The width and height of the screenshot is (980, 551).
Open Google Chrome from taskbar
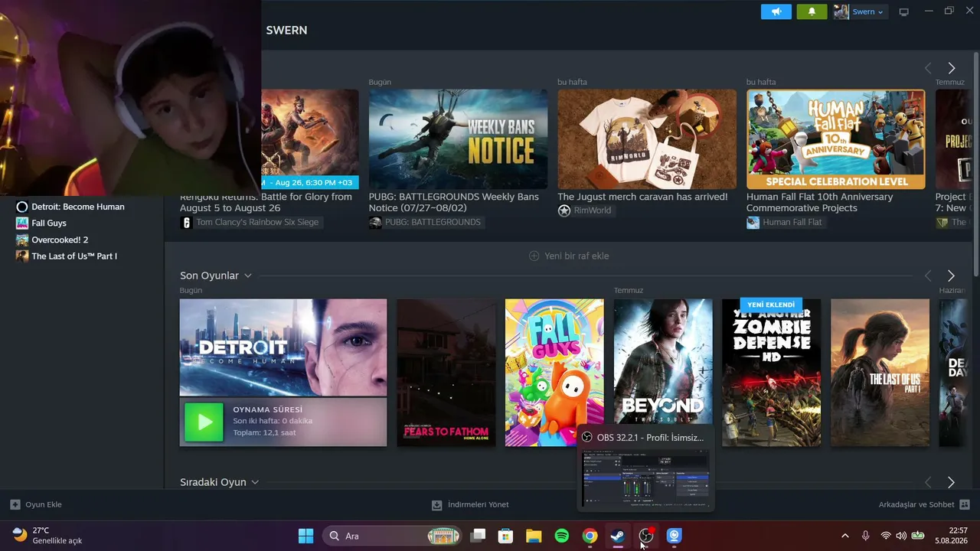[590, 536]
